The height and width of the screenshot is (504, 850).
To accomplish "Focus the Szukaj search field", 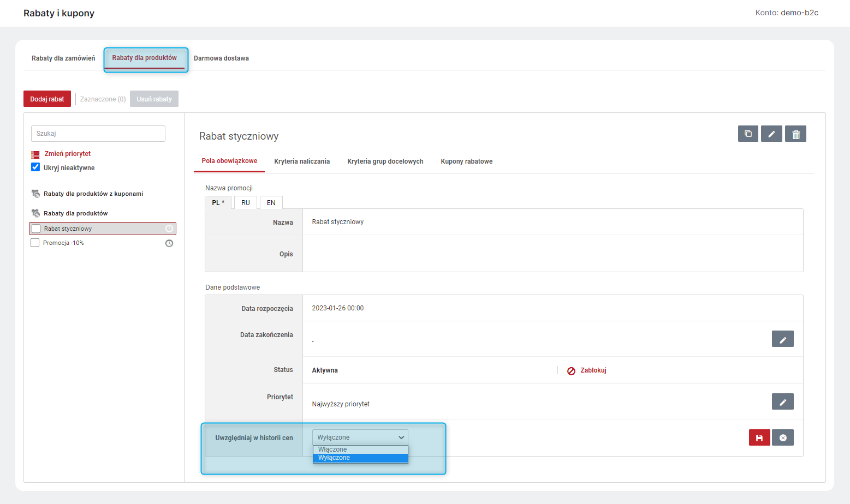I will pyautogui.click(x=98, y=134).
